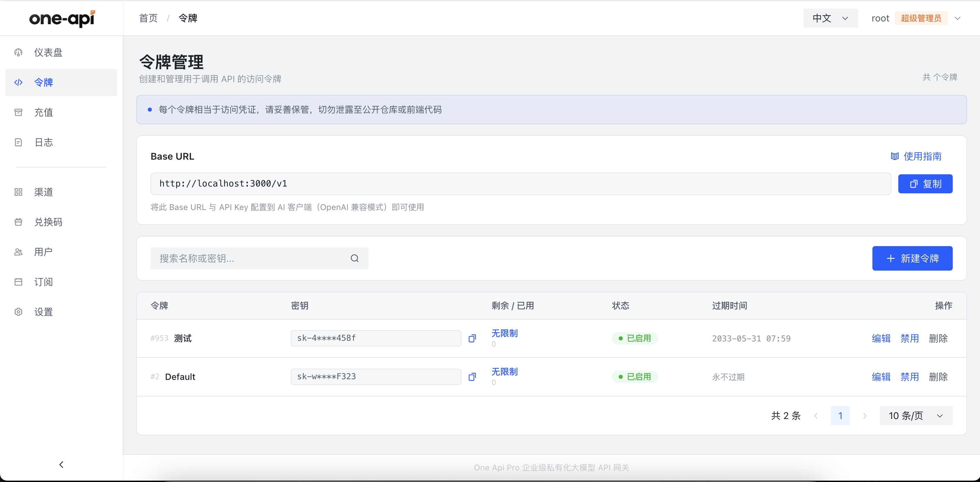The width and height of the screenshot is (980, 482).
Task: Click the one-api logo
Action: 62,18
